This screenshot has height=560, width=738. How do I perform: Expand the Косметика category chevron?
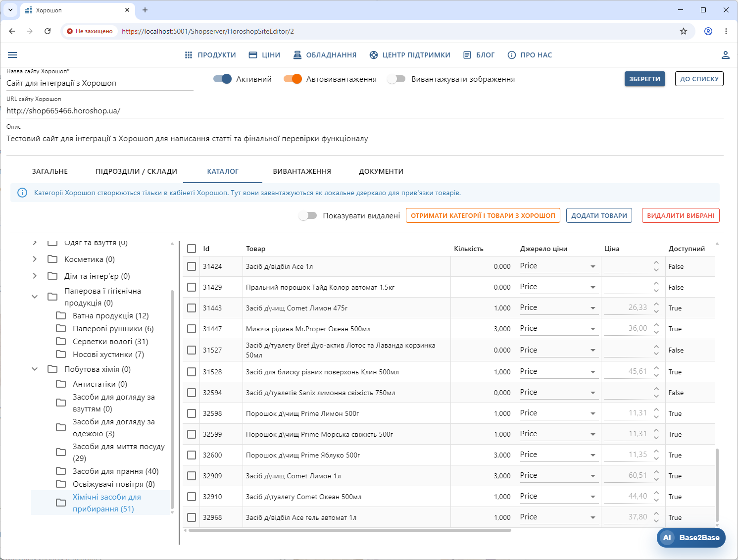pyautogui.click(x=34, y=259)
